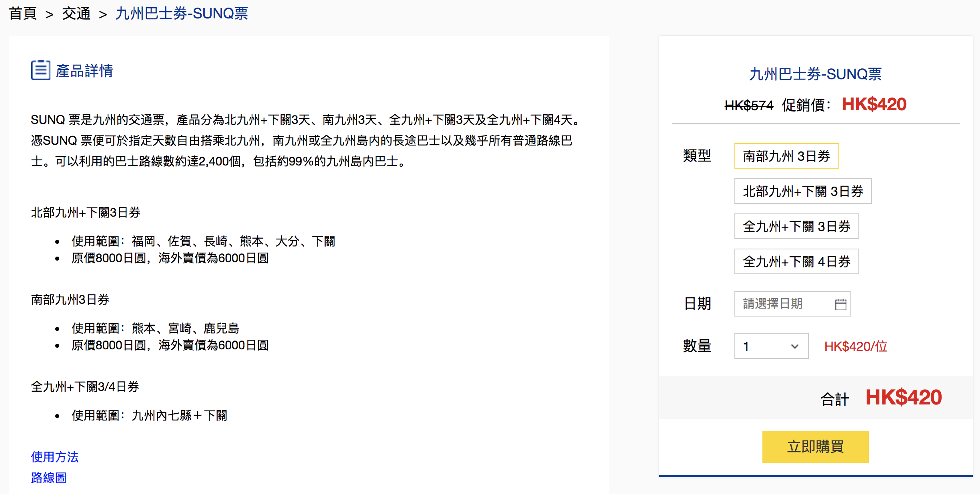980x494 pixels.
Task: Open the 數量 quantity dropdown
Action: [771, 346]
